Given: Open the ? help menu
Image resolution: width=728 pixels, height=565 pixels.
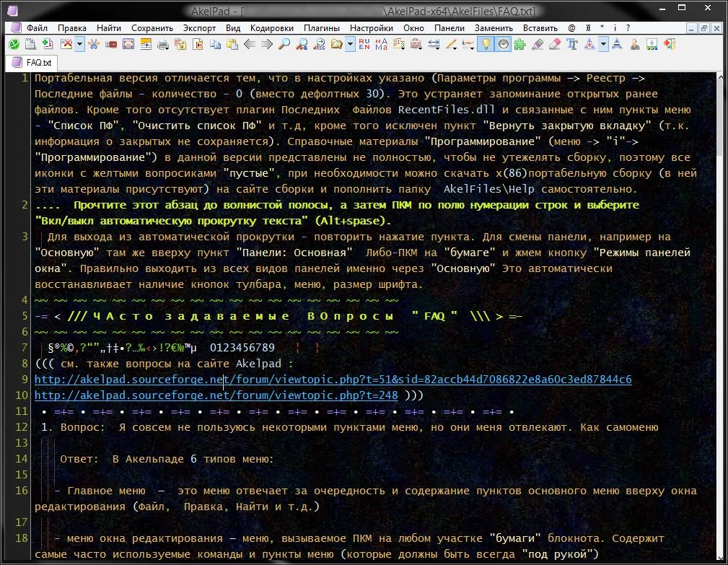Looking at the screenshot, I should [628, 28].
